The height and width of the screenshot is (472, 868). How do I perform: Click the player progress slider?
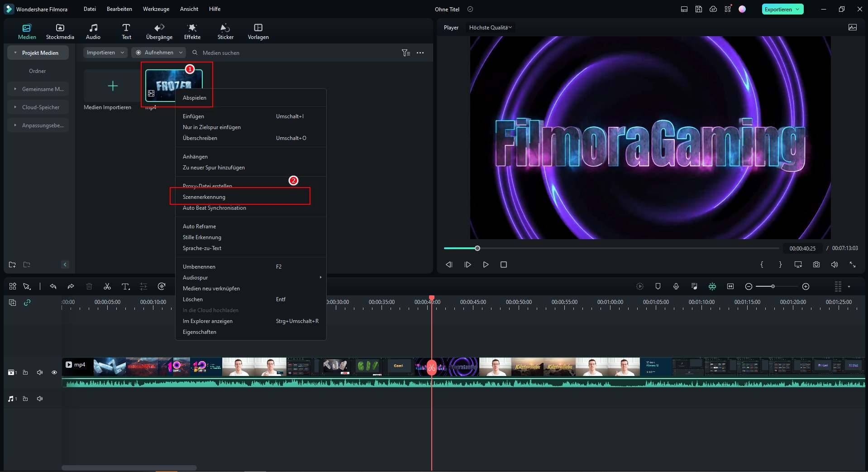[611, 248]
